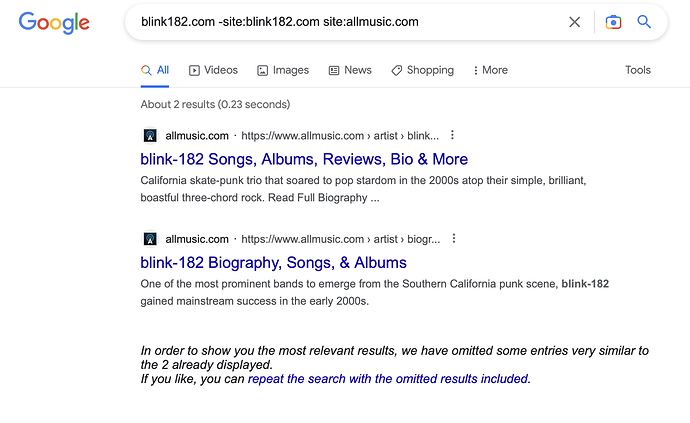Open blink-182 Biography, Songs, & Albums link
The height and width of the screenshot is (423, 690).
pos(273,262)
